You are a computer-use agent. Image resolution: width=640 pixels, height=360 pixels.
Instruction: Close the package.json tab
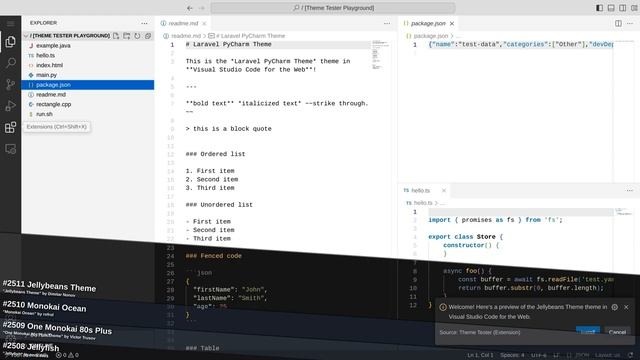point(452,23)
